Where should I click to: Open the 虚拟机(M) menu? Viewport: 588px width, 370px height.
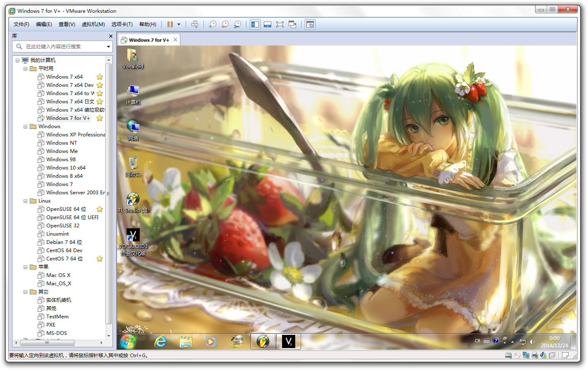click(x=93, y=24)
